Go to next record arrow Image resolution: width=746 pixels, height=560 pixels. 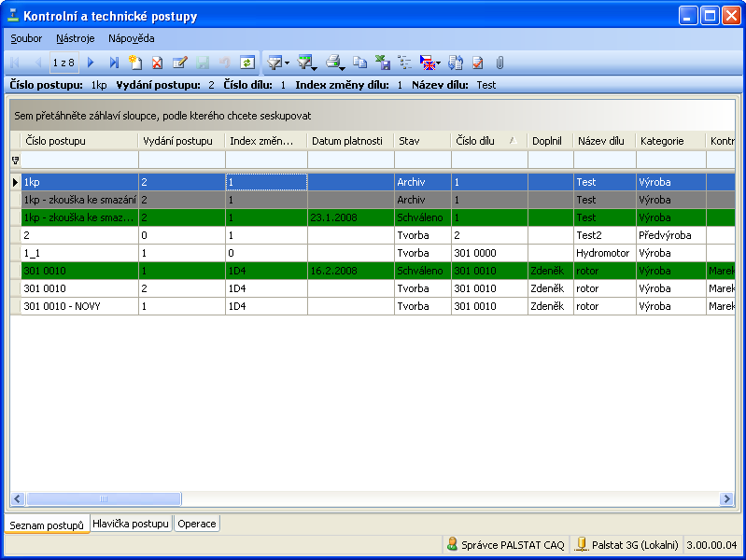pyautogui.click(x=91, y=63)
